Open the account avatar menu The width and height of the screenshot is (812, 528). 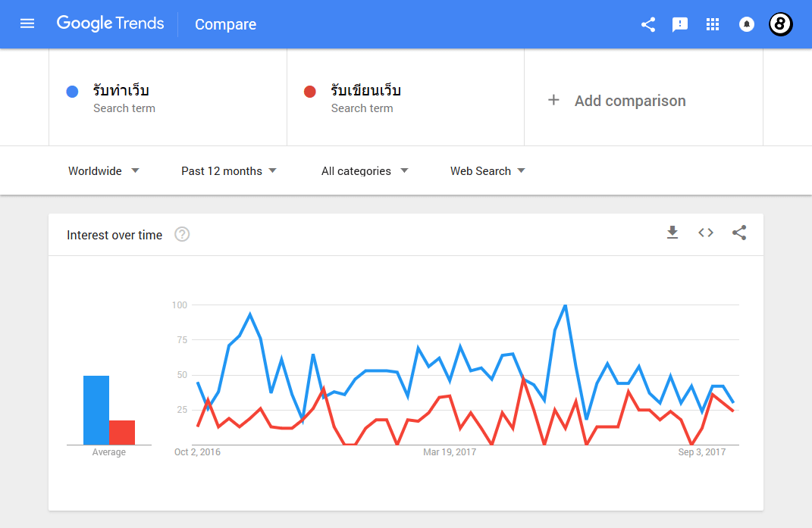point(781,24)
